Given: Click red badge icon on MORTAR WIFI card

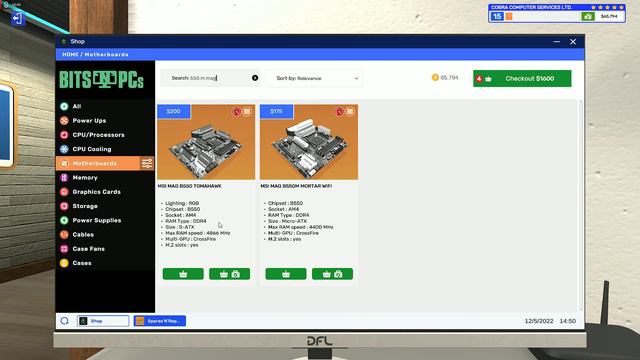Looking at the screenshot, I should (x=340, y=111).
